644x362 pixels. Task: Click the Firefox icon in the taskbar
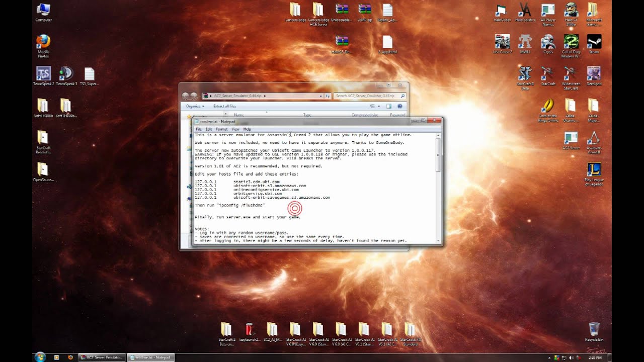coord(70,357)
